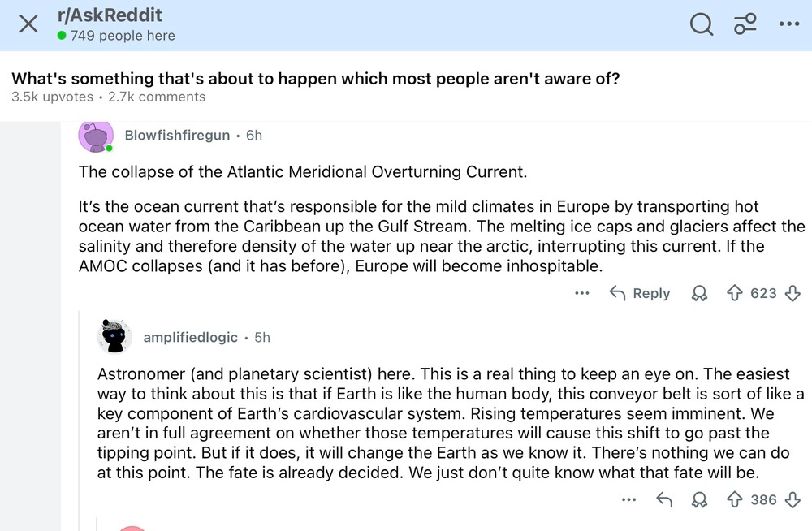The width and height of the screenshot is (812, 531).
Task: Open comment sort and filter options
Action: [x=745, y=24]
